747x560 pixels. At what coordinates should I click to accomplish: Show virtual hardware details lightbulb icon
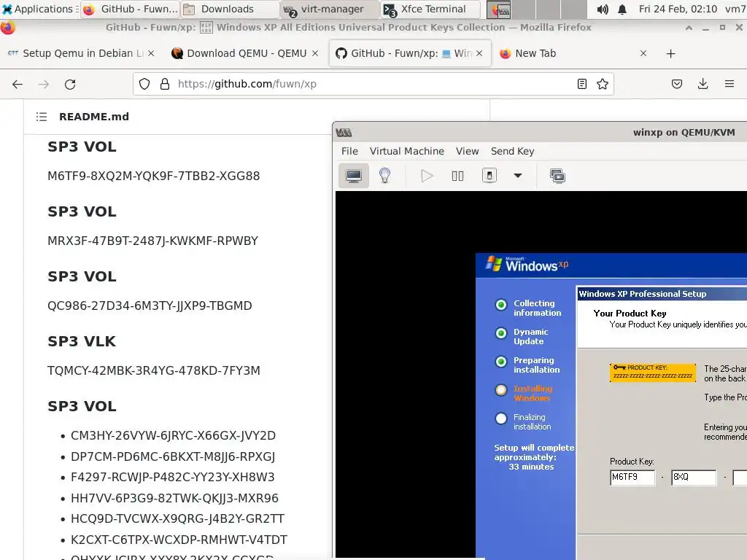click(x=384, y=176)
